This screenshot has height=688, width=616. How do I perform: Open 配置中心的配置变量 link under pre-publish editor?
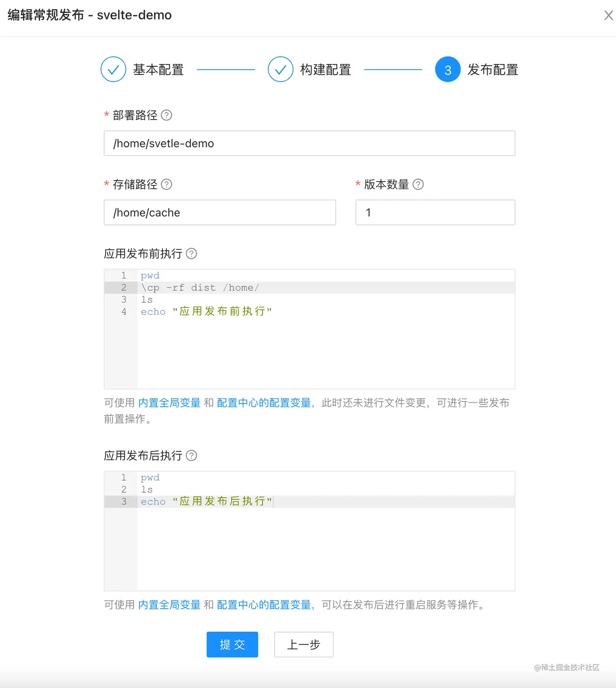click(264, 403)
